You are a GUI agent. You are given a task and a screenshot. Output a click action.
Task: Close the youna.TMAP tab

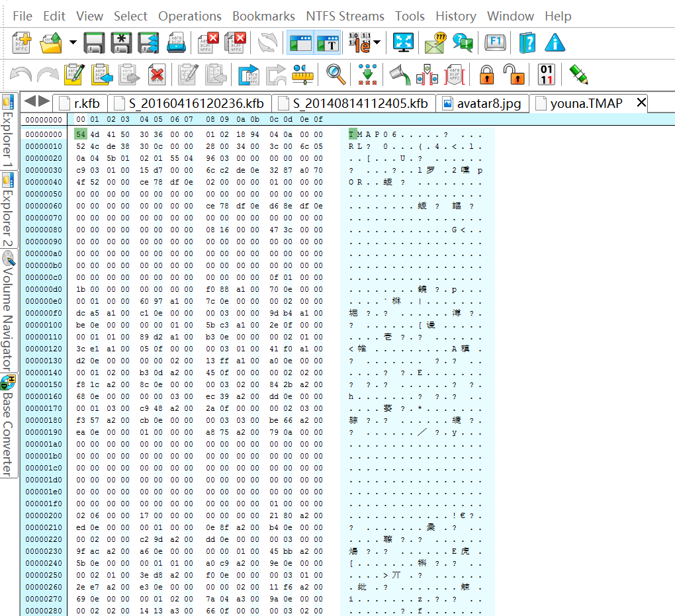(641, 103)
